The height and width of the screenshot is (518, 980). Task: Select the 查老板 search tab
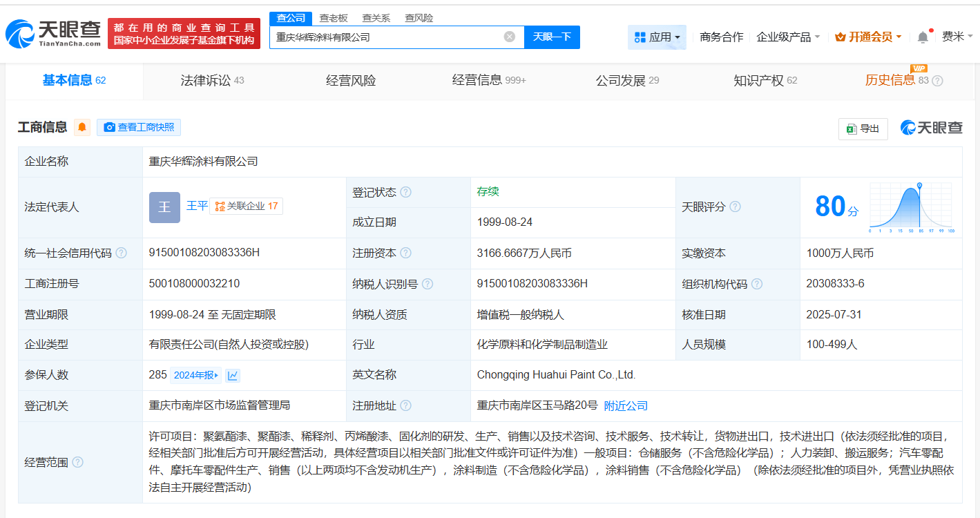click(x=333, y=18)
